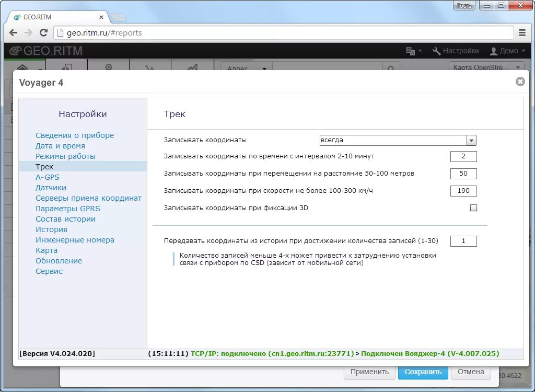Image resolution: width=535 pixels, height=392 pixels.
Task: Open Режимы работы settings
Action: (65, 156)
